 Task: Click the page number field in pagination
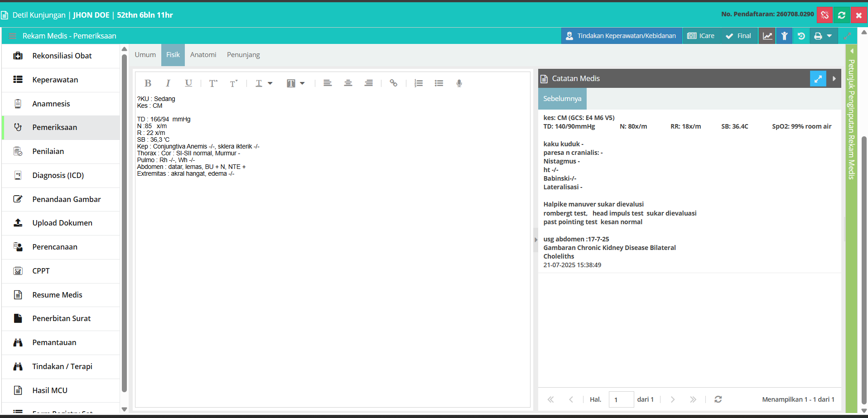click(621, 399)
